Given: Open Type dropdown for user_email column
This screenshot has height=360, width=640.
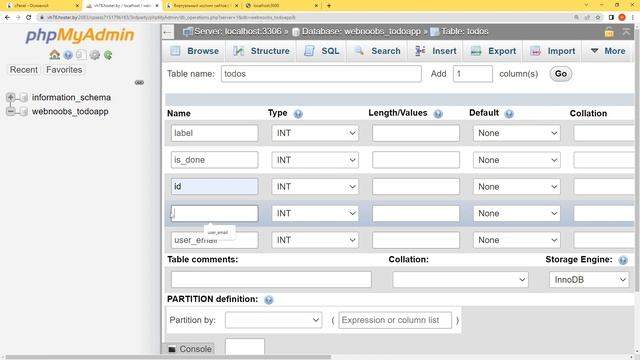Looking at the screenshot, I should (x=315, y=240).
